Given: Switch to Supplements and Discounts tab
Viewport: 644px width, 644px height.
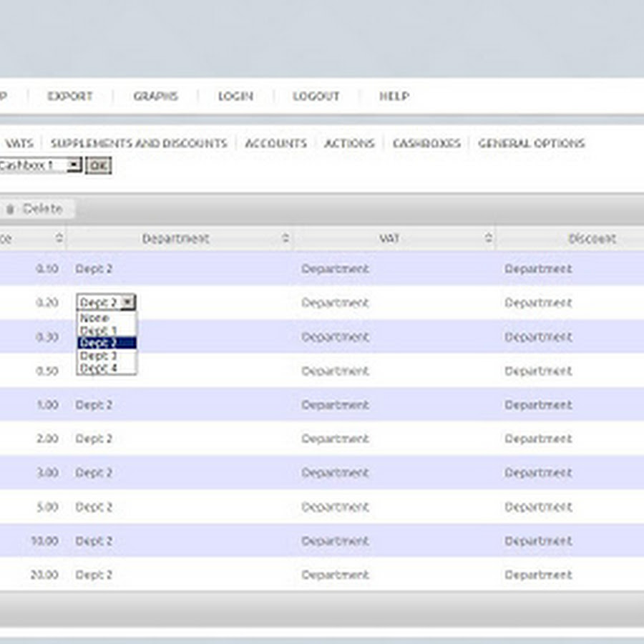Looking at the screenshot, I should (x=139, y=143).
